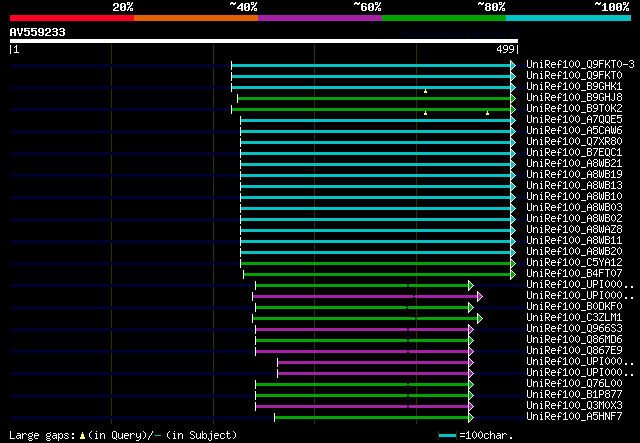Select the UniRef100_Q7XR80 label
This screenshot has width=640, height=443.
[x=574, y=142]
